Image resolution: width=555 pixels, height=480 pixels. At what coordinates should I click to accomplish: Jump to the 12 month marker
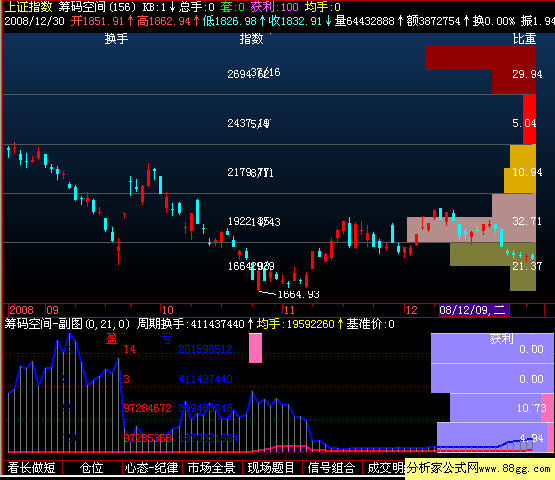coord(411,310)
